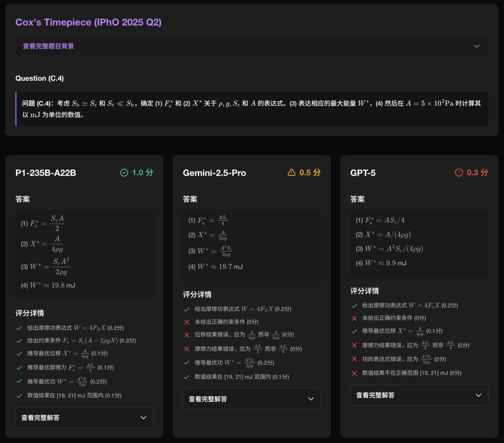Click the checkmark next to P1's 给出约束条件 row
Image resolution: width=504 pixels, height=443 pixels.
pos(19,341)
